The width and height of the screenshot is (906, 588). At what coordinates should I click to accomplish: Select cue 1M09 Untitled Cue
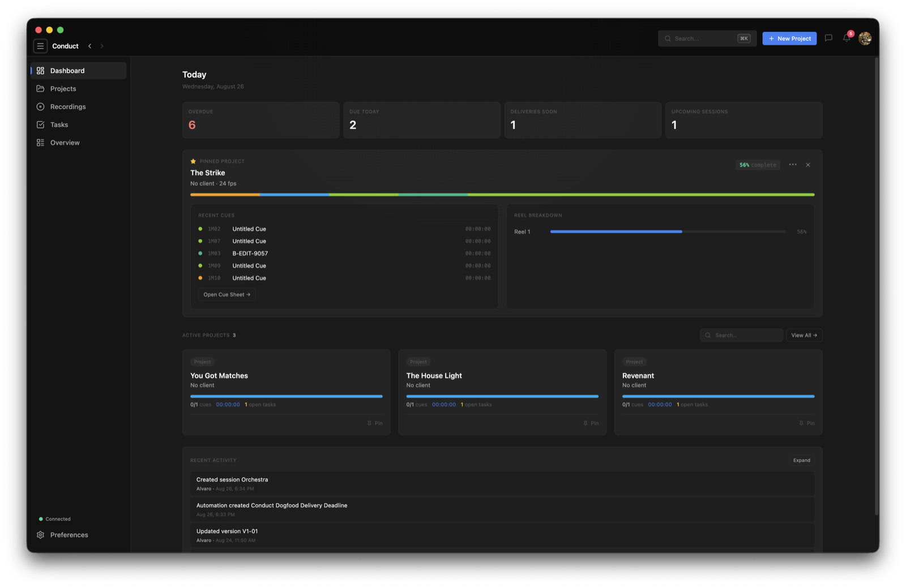(x=344, y=266)
